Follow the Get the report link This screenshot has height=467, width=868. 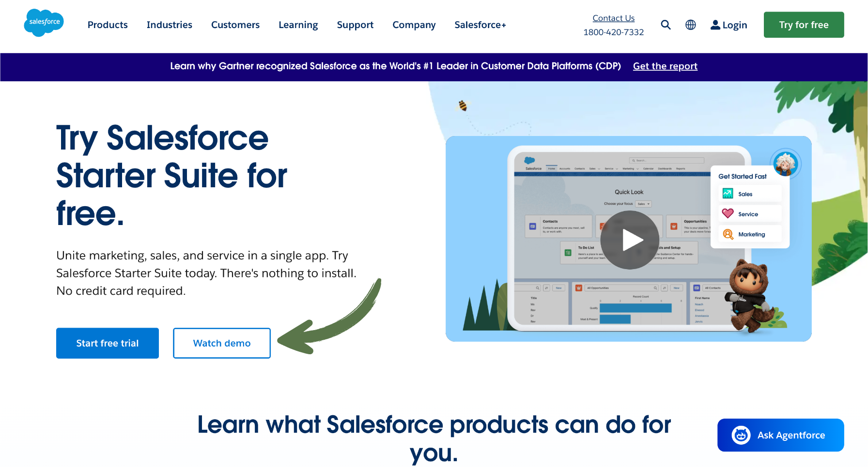point(665,66)
